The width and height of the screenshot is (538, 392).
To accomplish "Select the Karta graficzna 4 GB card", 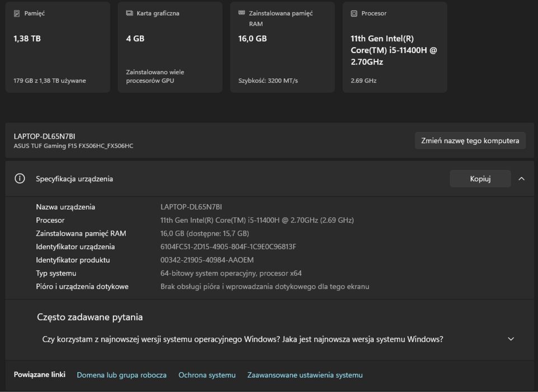I will point(170,47).
